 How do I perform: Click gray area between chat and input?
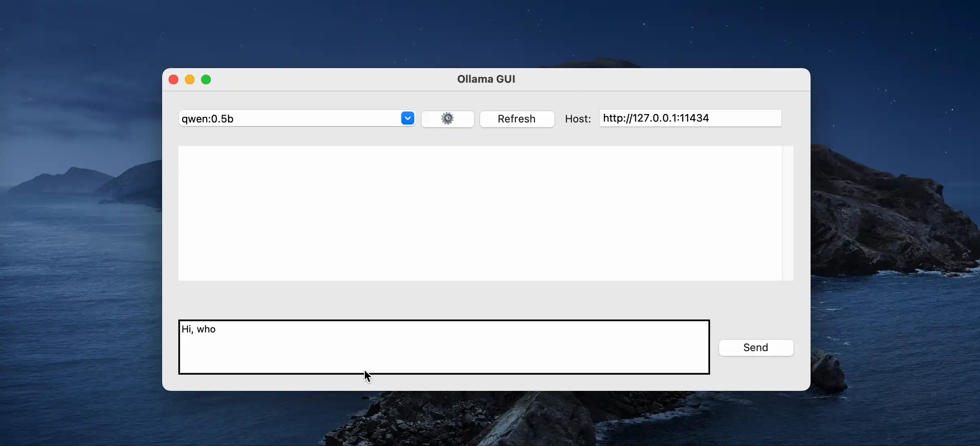[x=446, y=300]
